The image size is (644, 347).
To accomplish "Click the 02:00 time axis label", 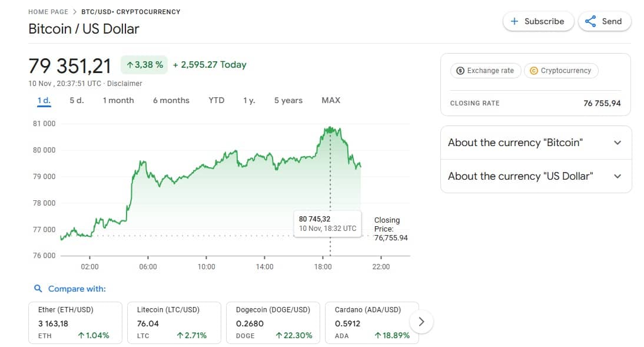I will click(89, 267).
